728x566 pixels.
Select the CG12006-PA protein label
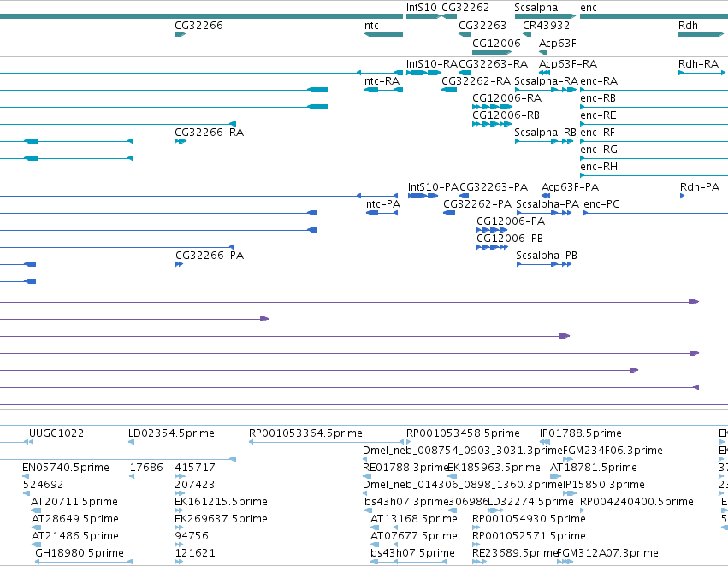pyautogui.click(x=511, y=221)
